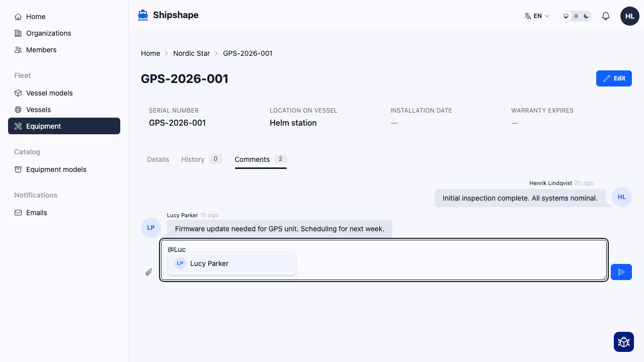Navigate to Nordic Star via the breadcrumb
This screenshot has width=644, height=362.
point(191,53)
